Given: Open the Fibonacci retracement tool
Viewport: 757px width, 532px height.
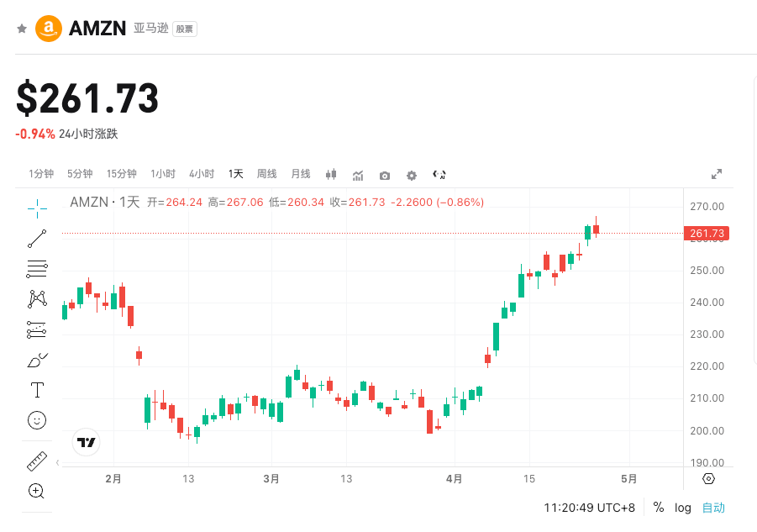Looking at the screenshot, I should coord(37,269).
